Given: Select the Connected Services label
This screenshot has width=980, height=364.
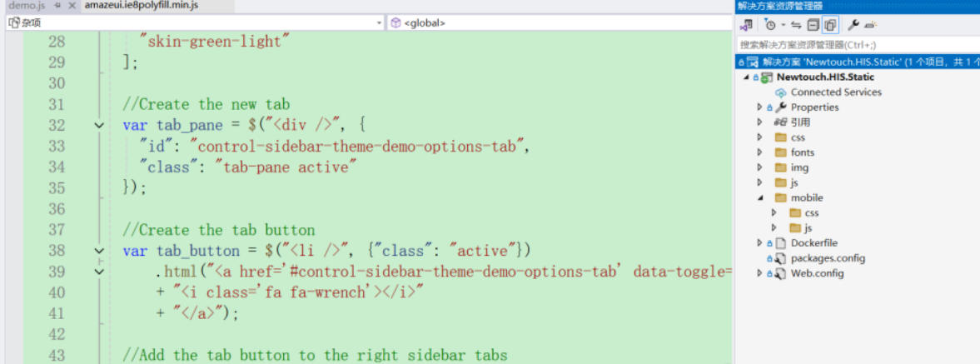Looking at the screenshot, I should click(x=836, y=92).
